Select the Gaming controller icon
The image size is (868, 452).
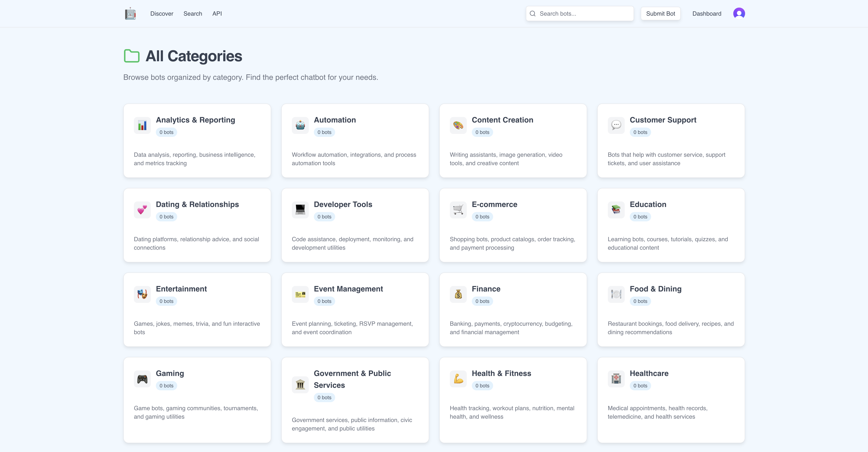pyautogui.click(x=142, y=378)
